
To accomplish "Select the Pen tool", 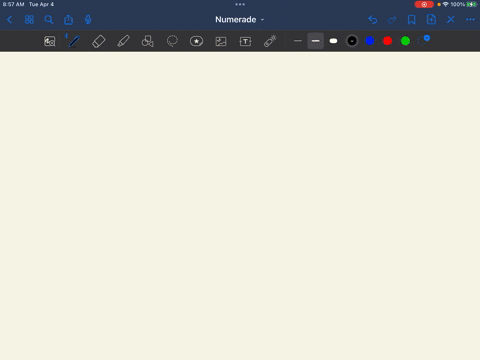I will click(x=74, y=41).
